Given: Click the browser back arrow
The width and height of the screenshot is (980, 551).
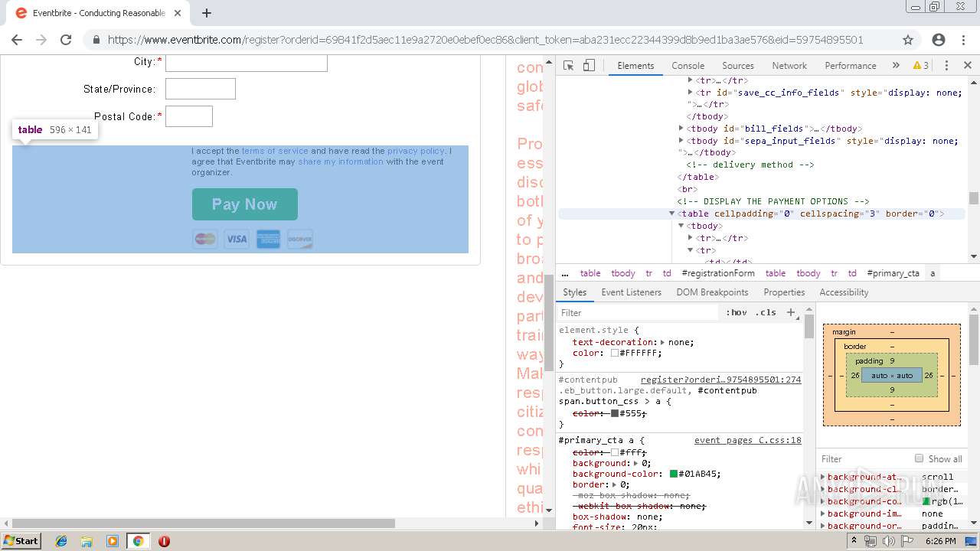Looking at the screenshot, I should (x=17, y=40).
